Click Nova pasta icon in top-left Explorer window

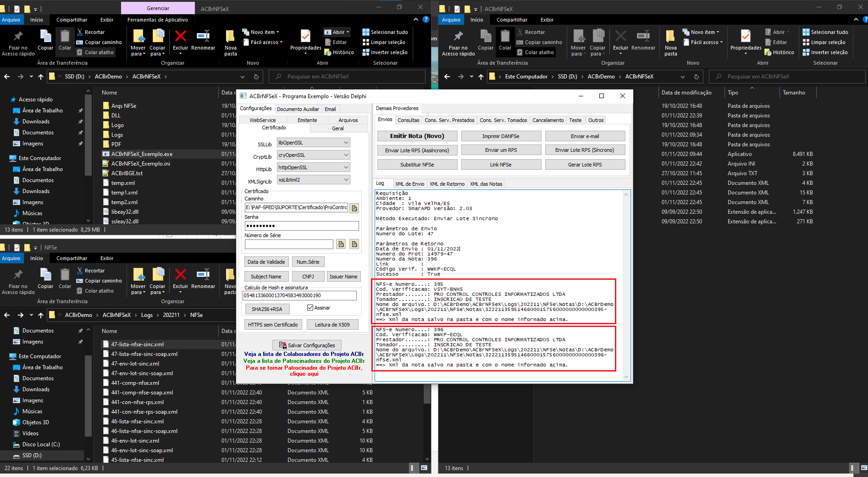click(x=230, y=36)
